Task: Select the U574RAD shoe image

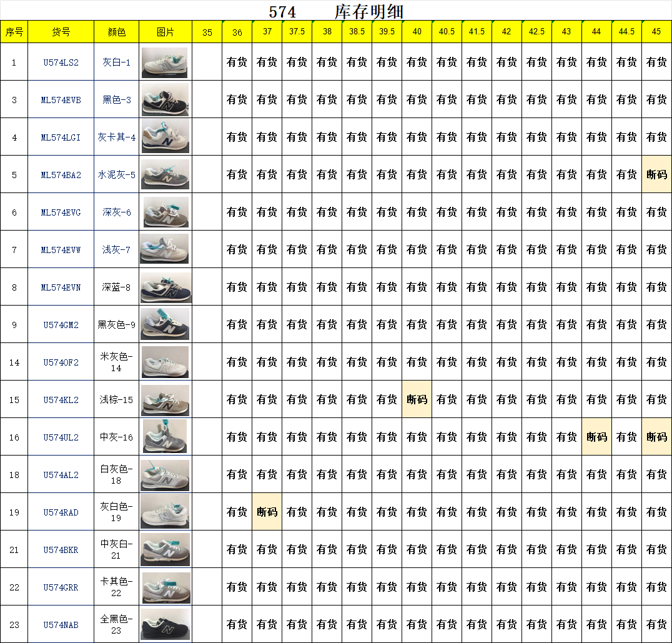Action: tap(165, 512)
